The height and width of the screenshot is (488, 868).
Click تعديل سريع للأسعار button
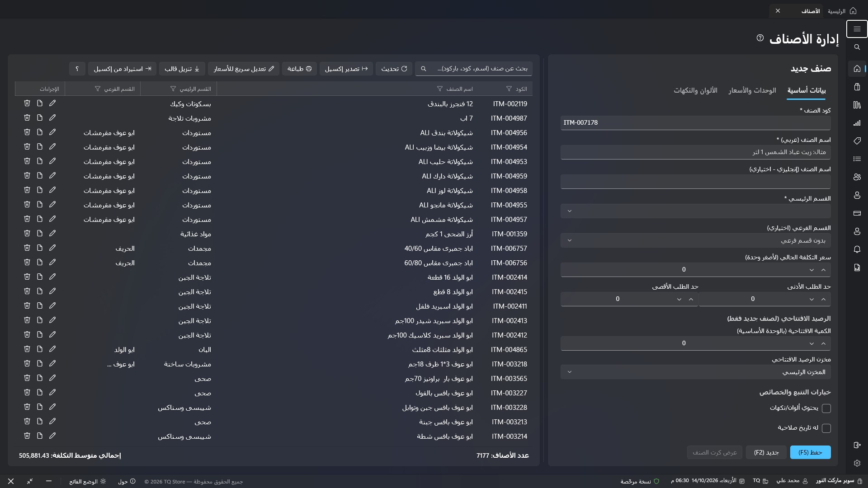244,69
